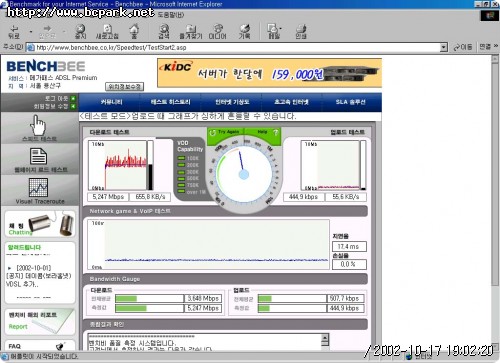Screen dimensions: 500x363
Task: Open the Help (도움말) menu
Action: (x=171, y=15)
